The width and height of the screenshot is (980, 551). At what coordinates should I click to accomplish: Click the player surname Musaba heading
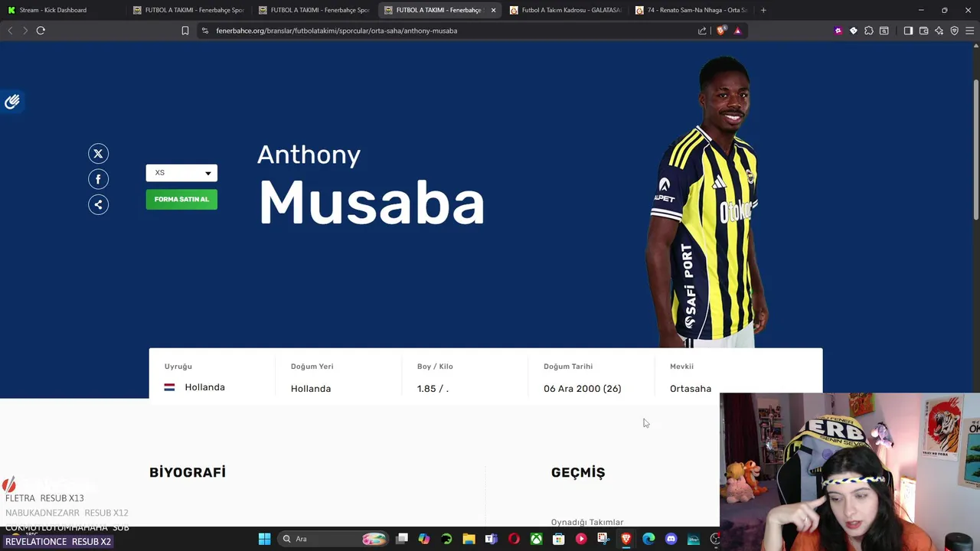371,203
